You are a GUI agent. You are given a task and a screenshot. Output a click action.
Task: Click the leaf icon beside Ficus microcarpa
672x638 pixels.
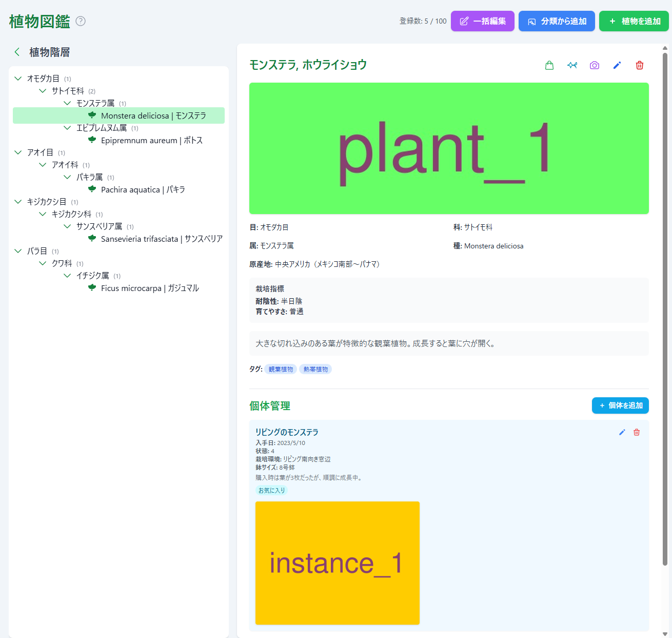(x=92, y=287)
